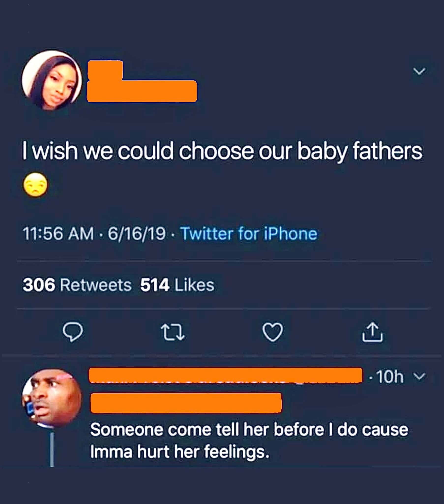
Task: Expand the chevron menu on main tweet
Action: click(419, 71)
